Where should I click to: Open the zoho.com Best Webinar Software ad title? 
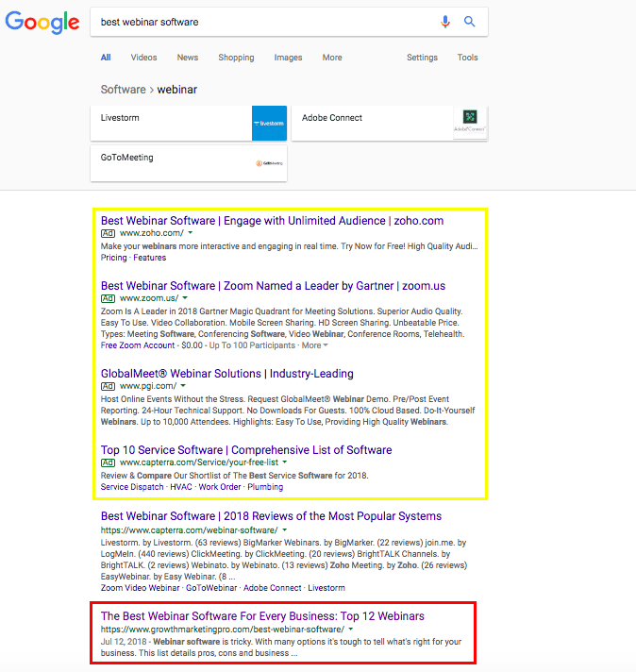pos(272,221)
